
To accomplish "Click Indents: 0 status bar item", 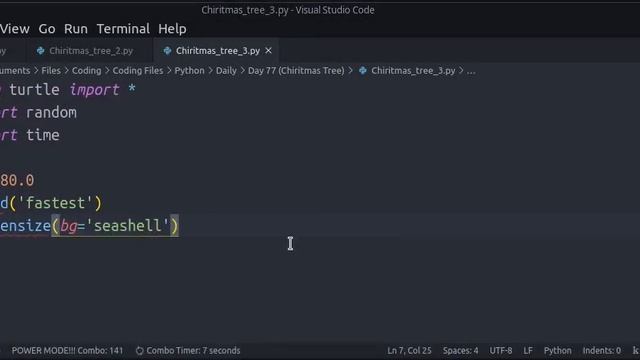I will coord(602,351).
